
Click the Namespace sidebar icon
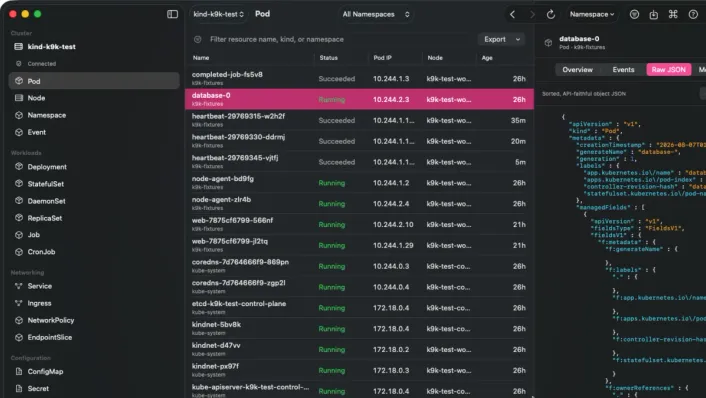tap(19, 115)
